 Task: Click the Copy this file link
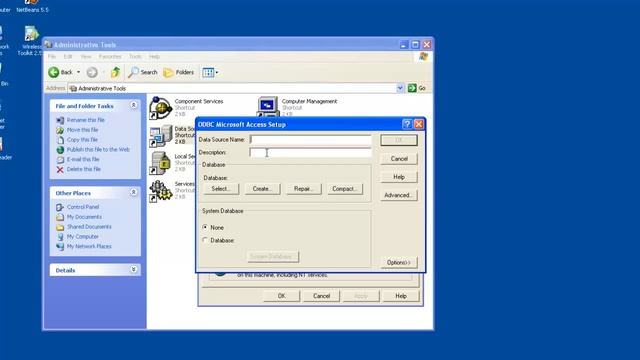pos(82,140)
